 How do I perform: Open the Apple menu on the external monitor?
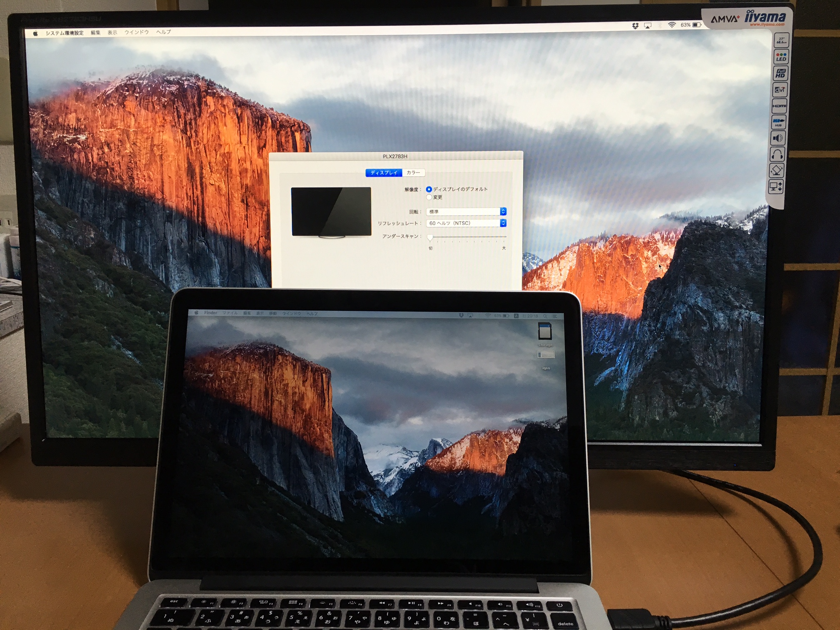pyautogui.click(x=35, y=33)
